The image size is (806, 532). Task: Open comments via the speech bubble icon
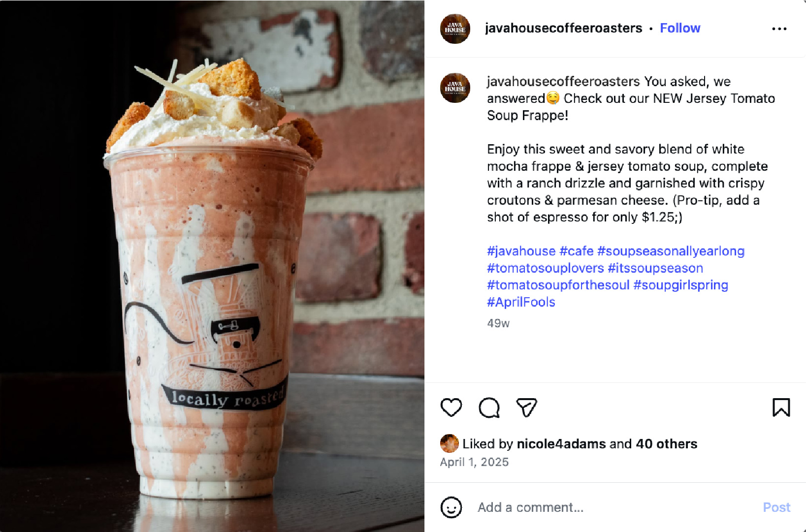point(489,408)
